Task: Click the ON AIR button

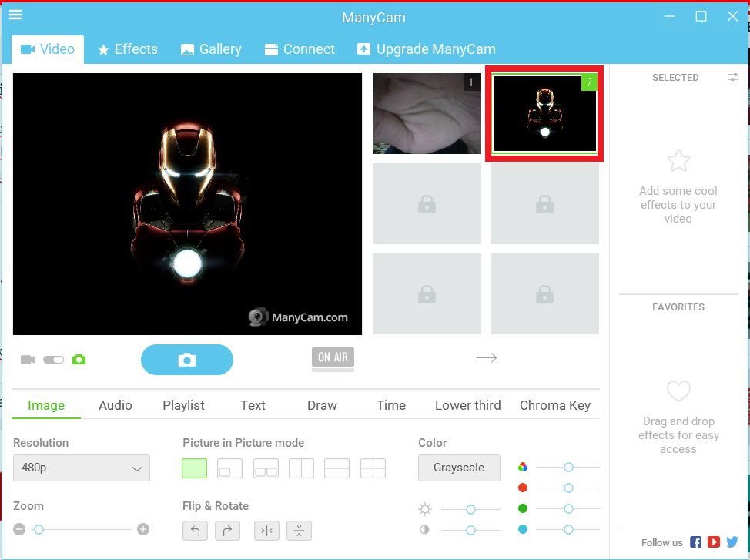Action: tap(333, 357)
